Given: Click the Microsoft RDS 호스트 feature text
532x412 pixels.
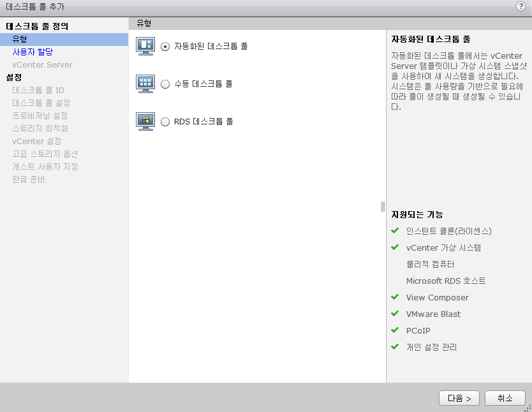Looking at the screenshot, I should click(x=446, y=281).
